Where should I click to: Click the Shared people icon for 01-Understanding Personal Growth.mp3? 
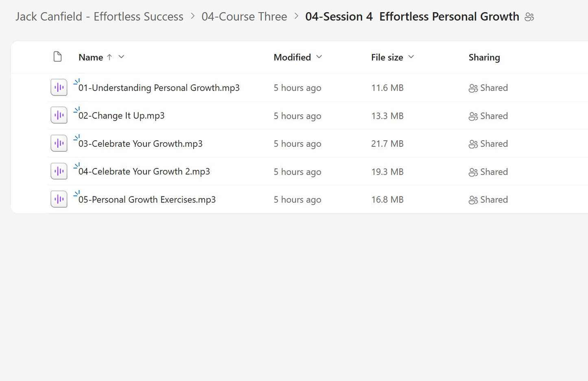(x=473, y=88)
